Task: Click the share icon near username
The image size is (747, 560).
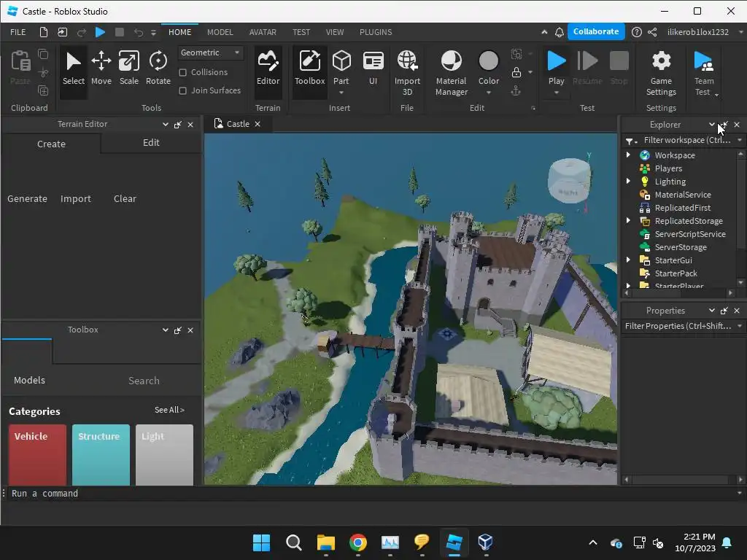Action: (652, 32)
